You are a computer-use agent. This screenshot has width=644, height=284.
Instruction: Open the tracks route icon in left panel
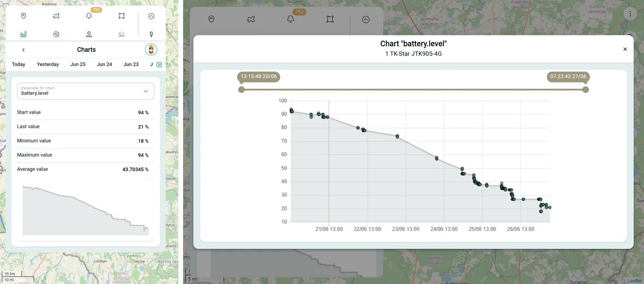coord(56,16)
